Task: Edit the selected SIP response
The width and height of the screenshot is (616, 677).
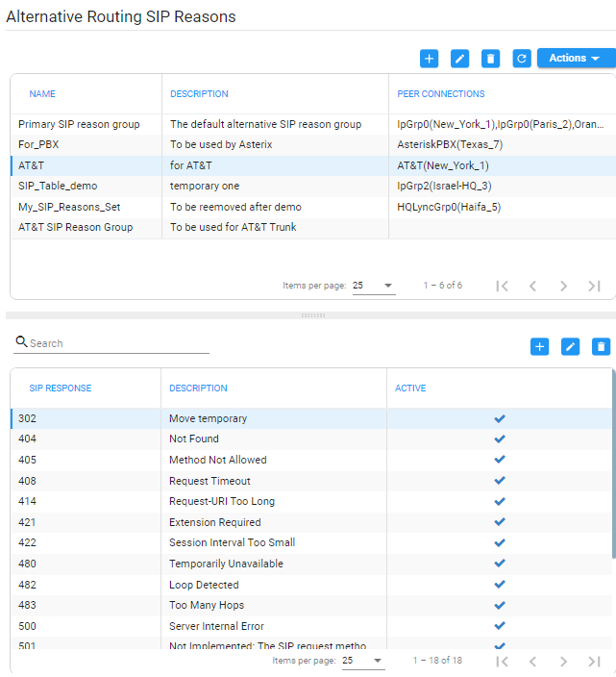Action: [x=571, y=346]
